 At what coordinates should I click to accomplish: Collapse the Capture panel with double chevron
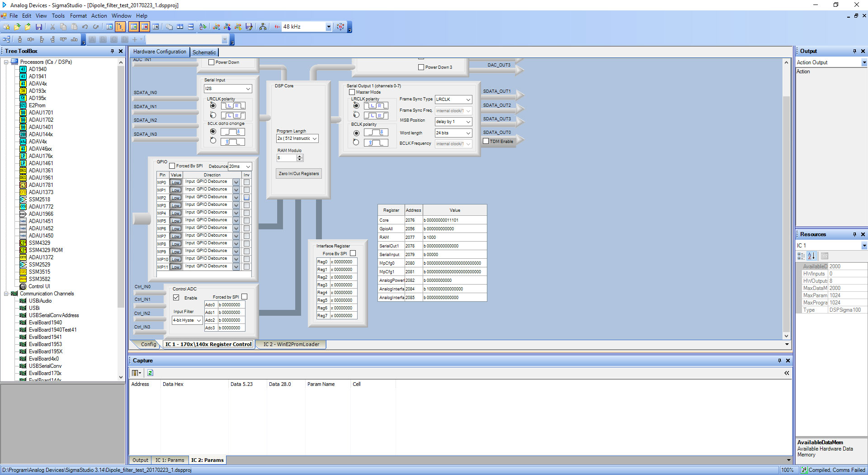pos(787,373)
